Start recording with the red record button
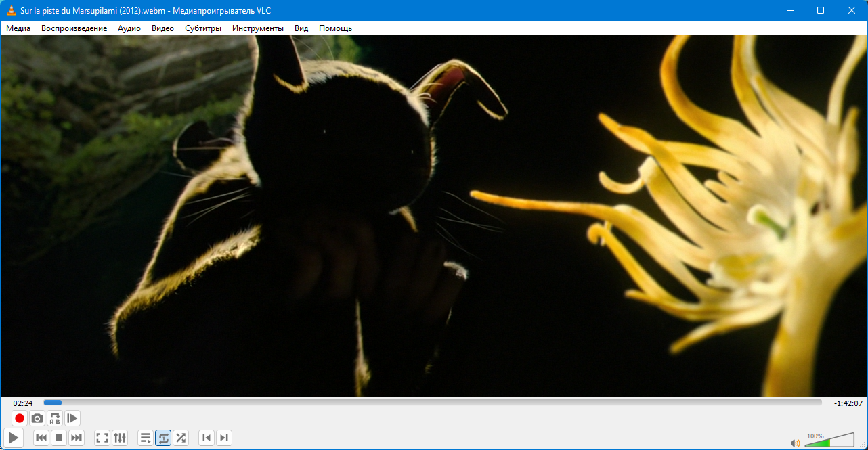This screenshot has width=868, height=450. (20, 418)
